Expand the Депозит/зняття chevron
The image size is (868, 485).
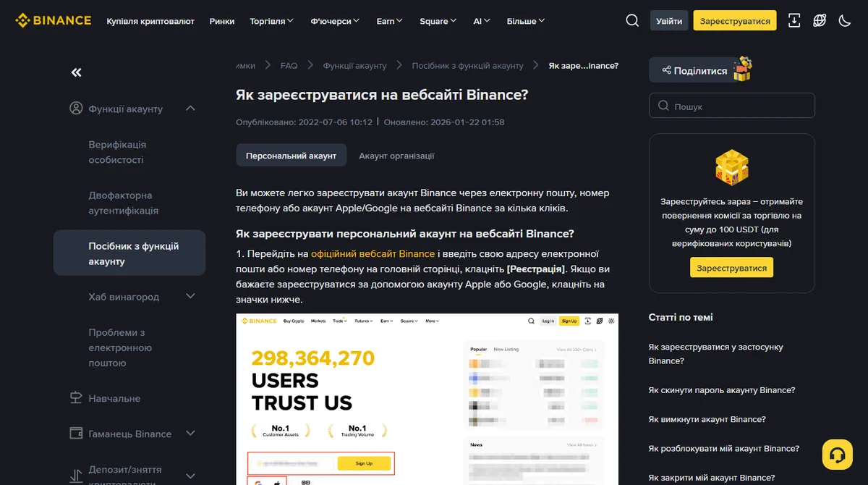click(x=191, y=476)
